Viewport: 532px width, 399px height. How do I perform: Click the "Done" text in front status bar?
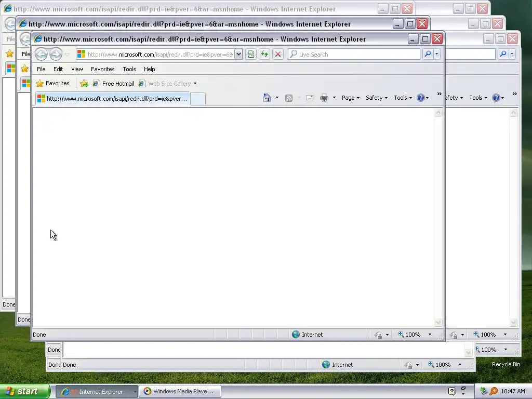tap(39, 335)
